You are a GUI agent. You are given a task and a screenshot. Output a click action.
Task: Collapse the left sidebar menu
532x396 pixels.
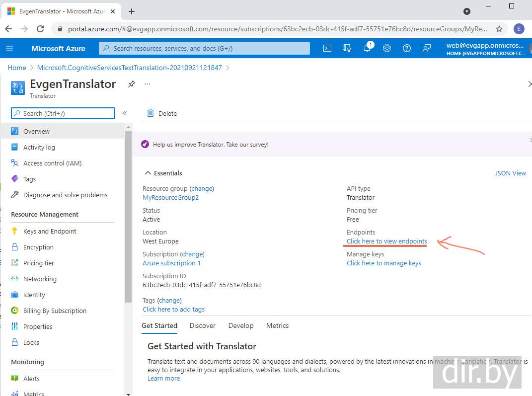pos(125,113)
